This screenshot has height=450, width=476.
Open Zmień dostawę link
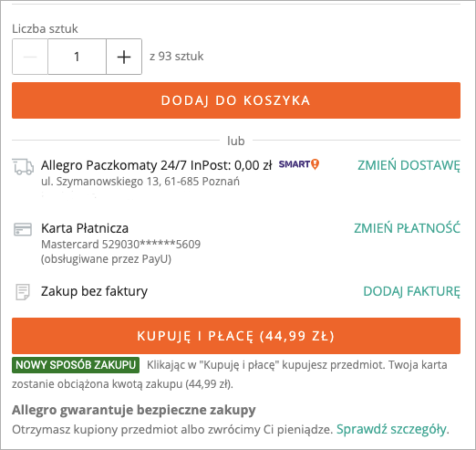409,165
